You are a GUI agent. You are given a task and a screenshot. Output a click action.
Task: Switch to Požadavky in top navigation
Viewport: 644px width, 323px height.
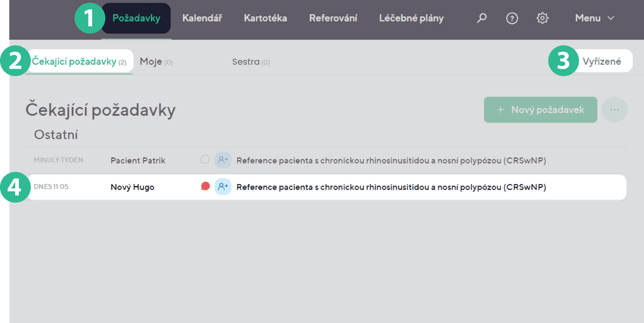coord(136,18)
